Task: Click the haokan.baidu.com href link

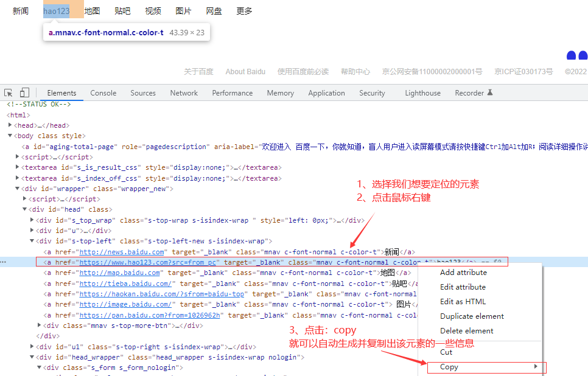Action: point(162,294)
